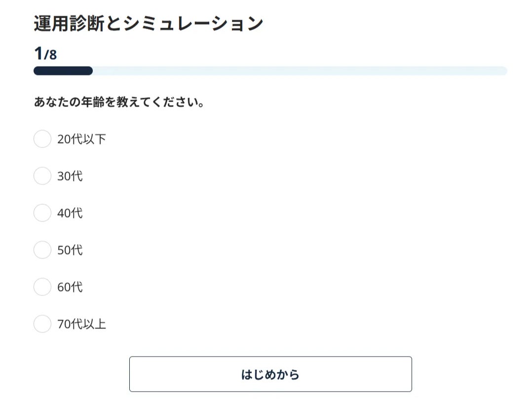Click the はじめから button text
This screenshot has width=532, height=400.
click(x=270, y=374)
